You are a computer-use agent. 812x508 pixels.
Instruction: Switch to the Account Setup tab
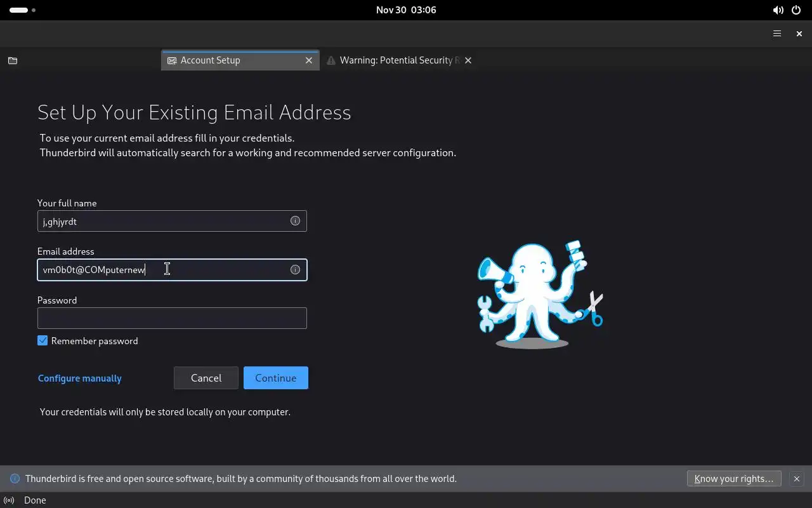click(240, 60)
